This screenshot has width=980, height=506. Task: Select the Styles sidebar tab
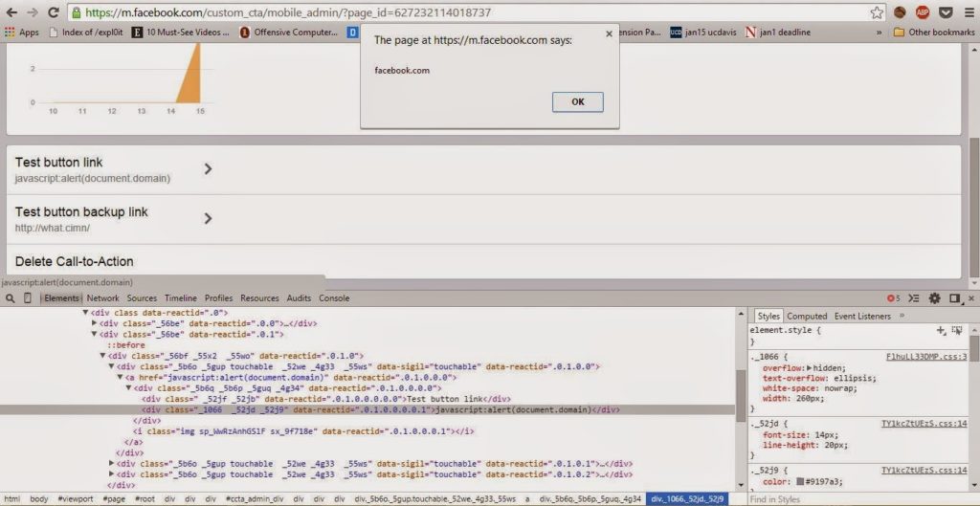point(768,316)
